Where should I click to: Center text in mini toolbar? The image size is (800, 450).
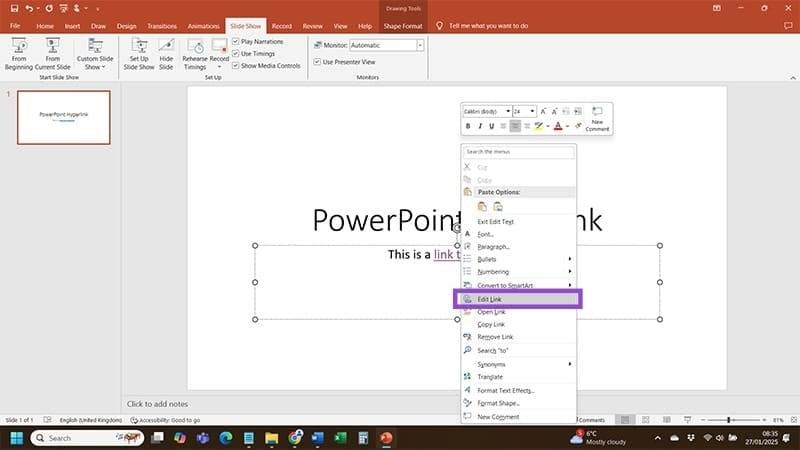[515, 126]
